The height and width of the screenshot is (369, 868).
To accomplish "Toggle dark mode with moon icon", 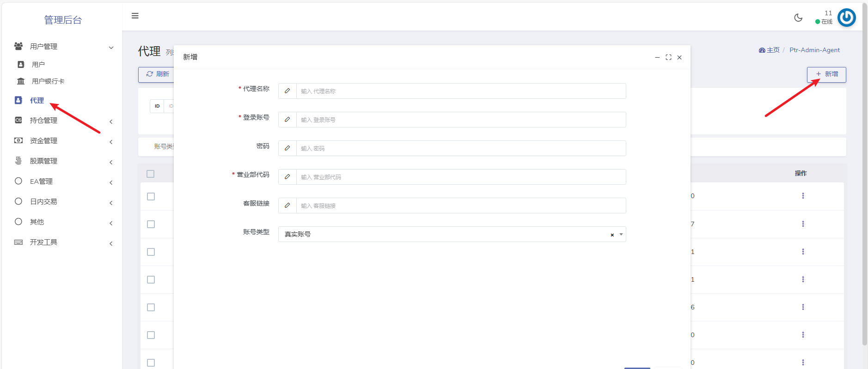I will click(798, 18).
